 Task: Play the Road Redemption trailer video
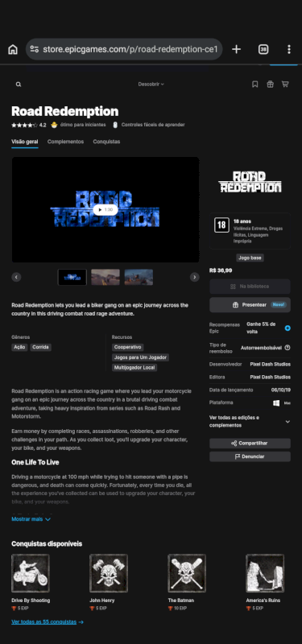(x=105, y=210)
